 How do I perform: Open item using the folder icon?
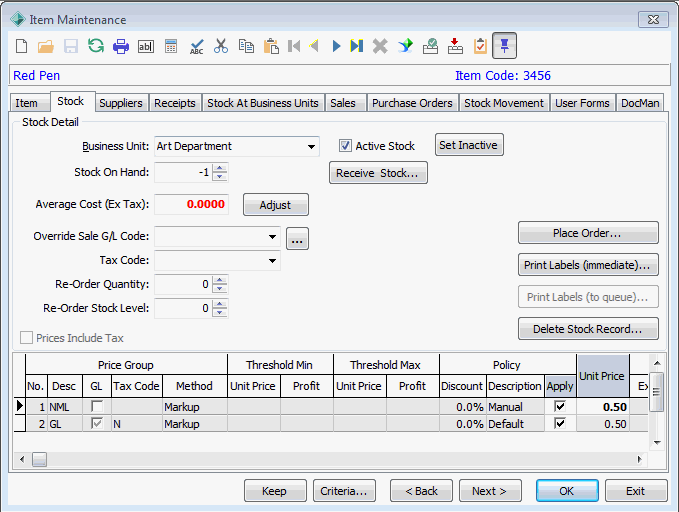click(46, 46)
